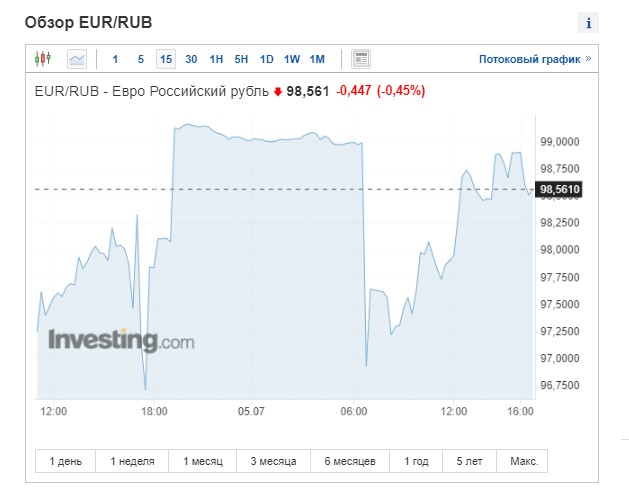The image size is (629, 498).
Task: Choose the 1 неделя range tab
Action: (132, 461)
